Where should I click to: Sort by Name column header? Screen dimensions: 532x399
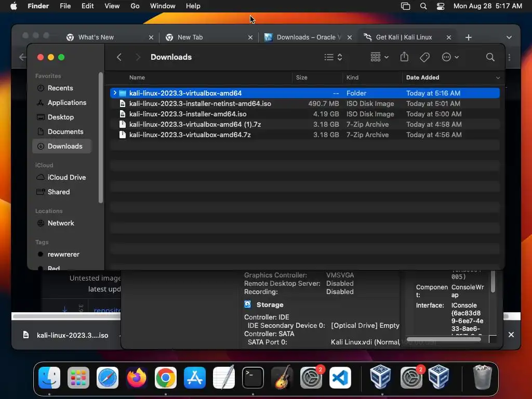pyautogui.click(x=137, y=78)
